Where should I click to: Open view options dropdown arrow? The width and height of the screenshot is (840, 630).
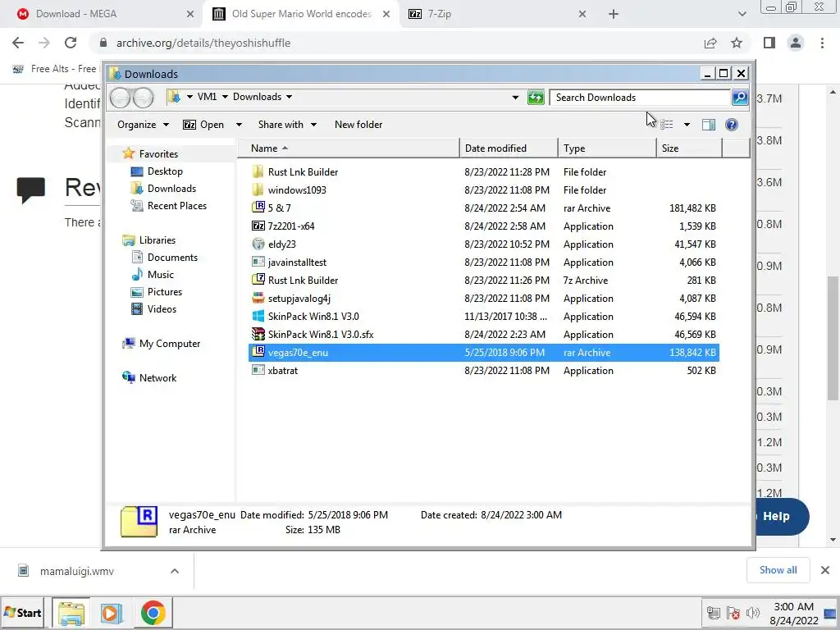click(x=687, y=125)
